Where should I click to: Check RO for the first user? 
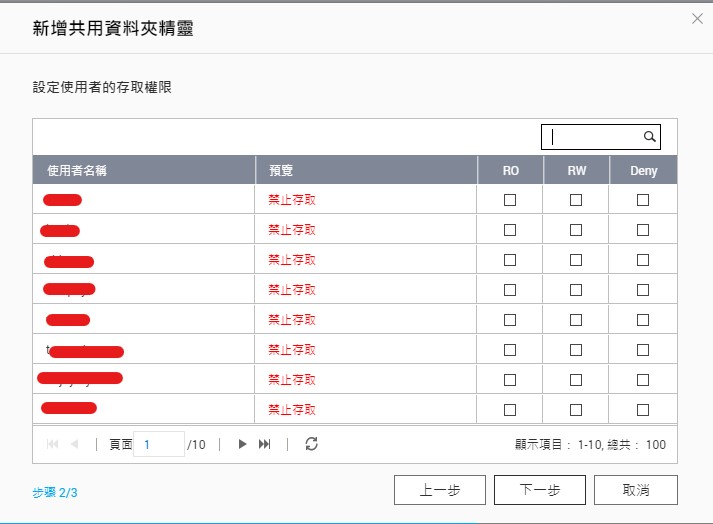510,200
